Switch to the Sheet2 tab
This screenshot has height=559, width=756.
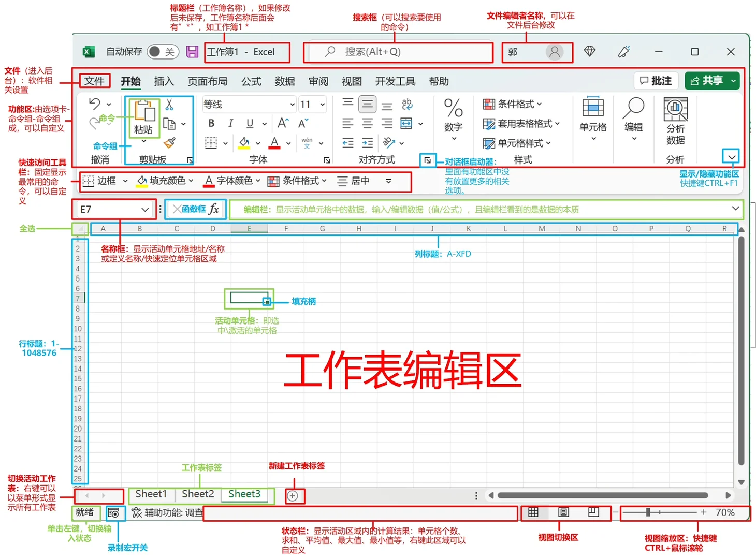pos(197,494)
